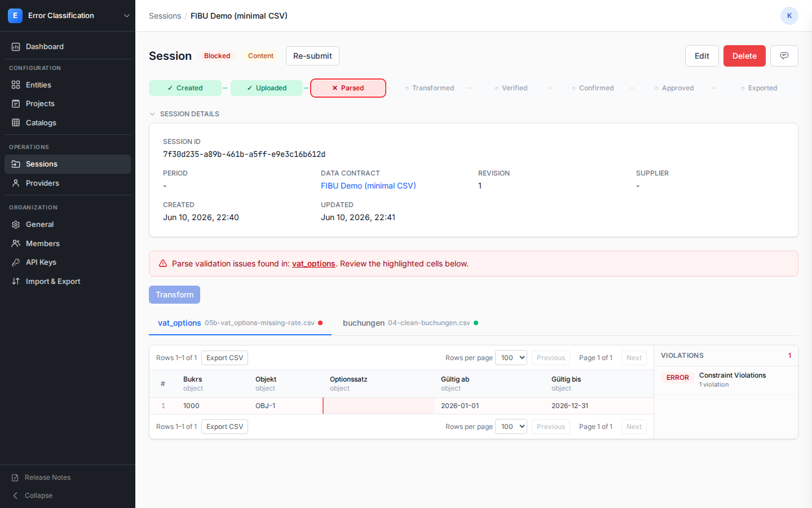Click the Transform button
Image resolution: width=812 pixels, height=508 pixels.
[x=174, y=295]
